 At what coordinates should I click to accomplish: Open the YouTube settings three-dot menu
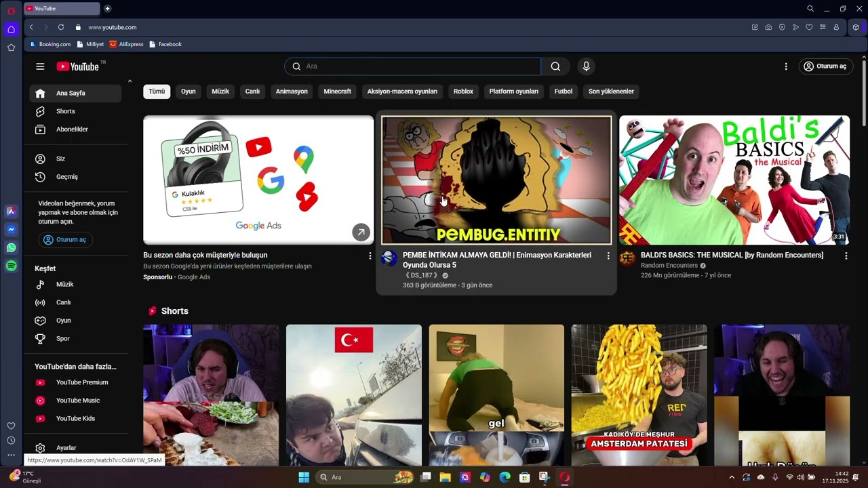[786, 66]
